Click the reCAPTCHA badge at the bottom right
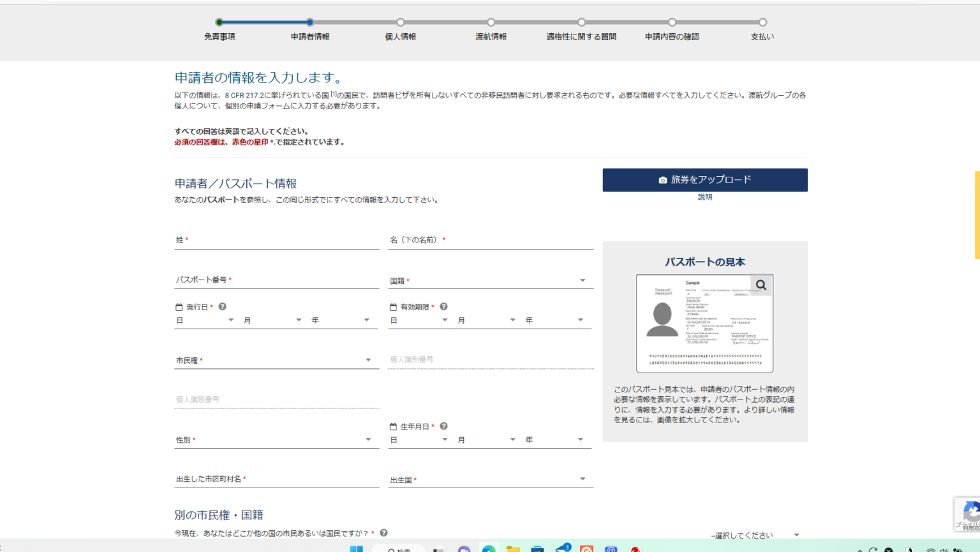 [x=969, y=514]
